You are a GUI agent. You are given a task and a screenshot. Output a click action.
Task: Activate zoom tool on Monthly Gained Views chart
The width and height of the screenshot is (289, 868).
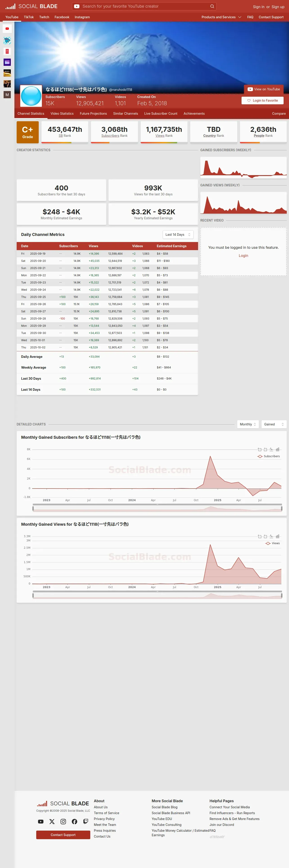[259, 537]
